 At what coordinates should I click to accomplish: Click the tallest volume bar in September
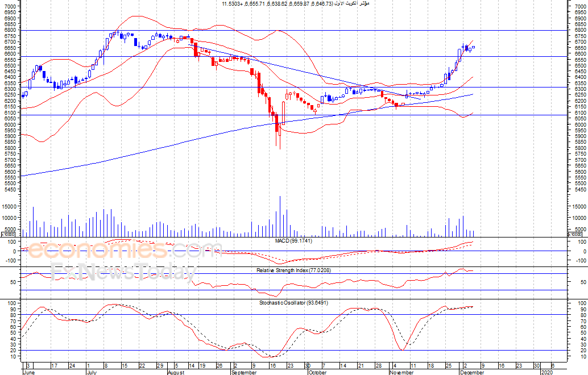pos(280,216)
